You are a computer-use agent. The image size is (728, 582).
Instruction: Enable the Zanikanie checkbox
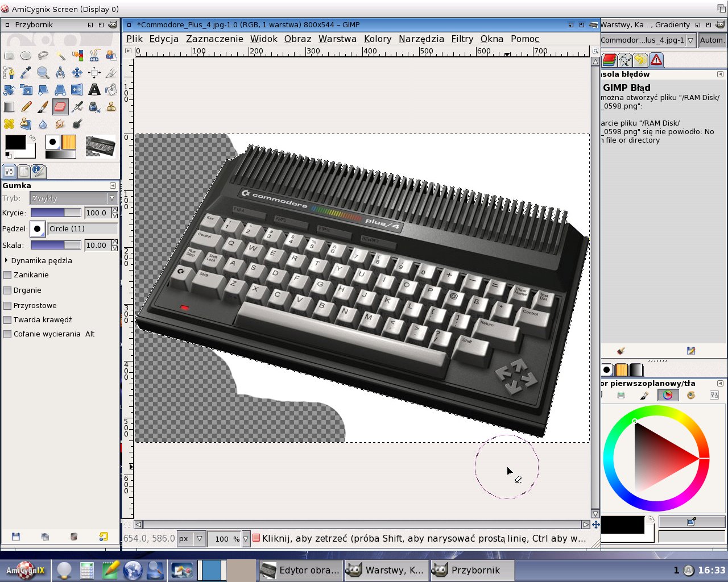[x=7, y=275]
